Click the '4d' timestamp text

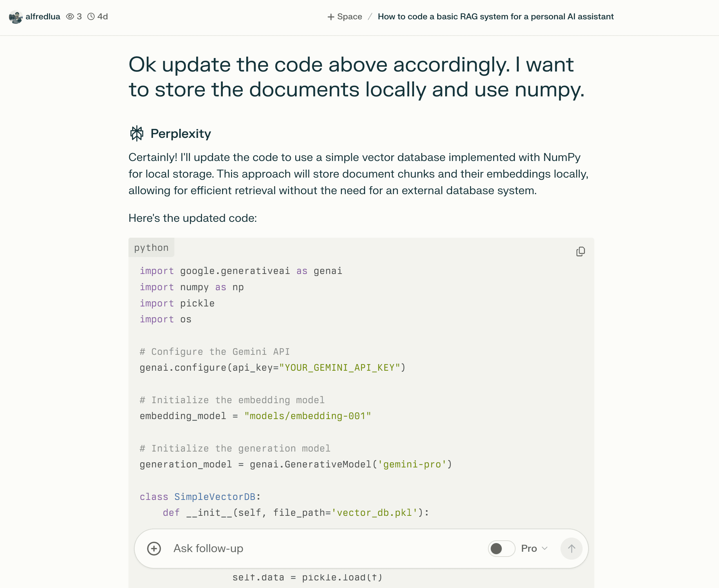click(x=103, y=17)
